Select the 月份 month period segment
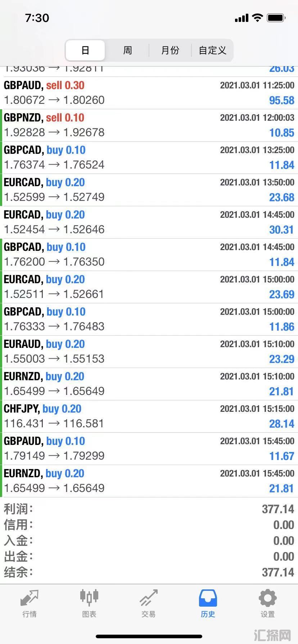This screenshot has width=298, height=644. pos(170,50)
